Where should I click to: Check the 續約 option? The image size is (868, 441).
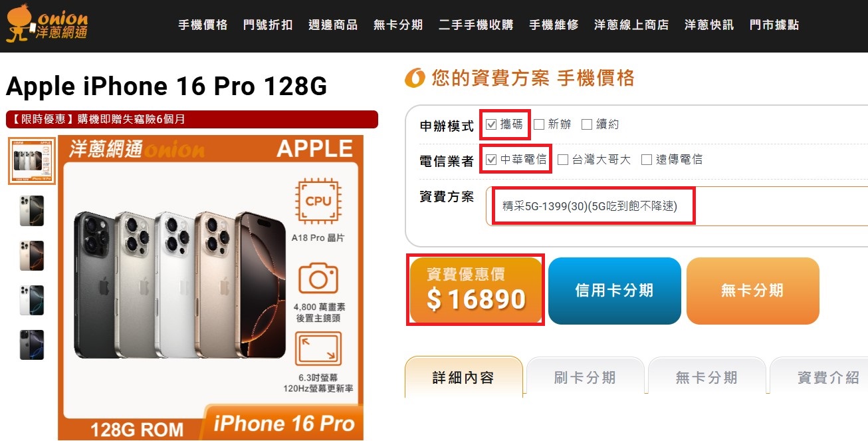tap(587, 124)
